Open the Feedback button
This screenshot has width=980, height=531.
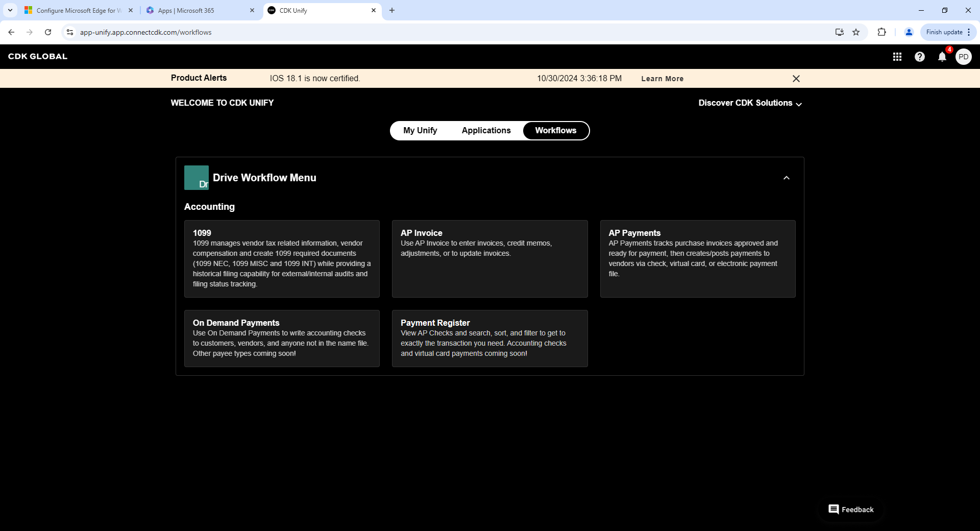coord(851,510)
